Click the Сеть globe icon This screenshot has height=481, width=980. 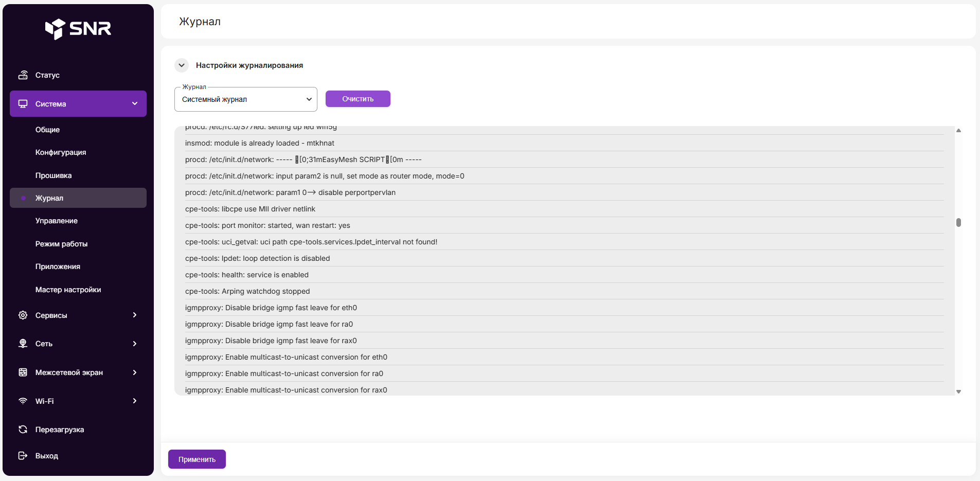(x=23, y=344)
